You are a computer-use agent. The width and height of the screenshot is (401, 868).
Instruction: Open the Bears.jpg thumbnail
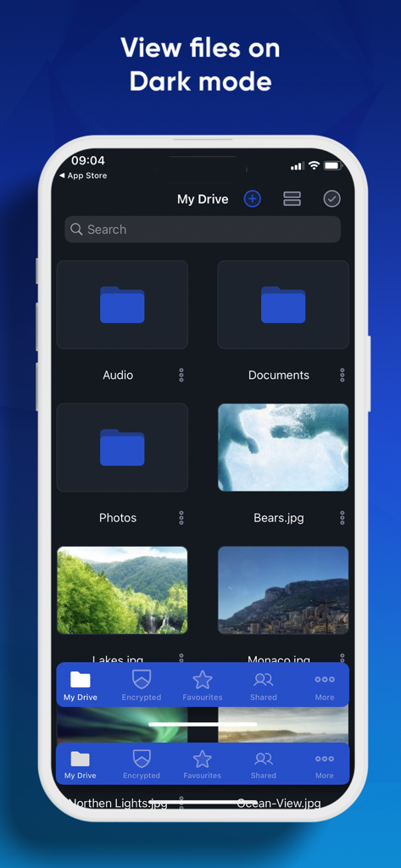point(283,448)
